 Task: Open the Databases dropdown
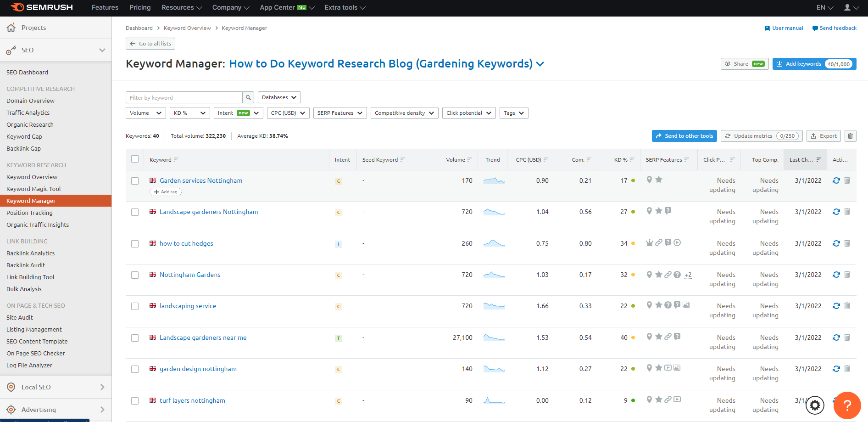(x=278, y=97)
